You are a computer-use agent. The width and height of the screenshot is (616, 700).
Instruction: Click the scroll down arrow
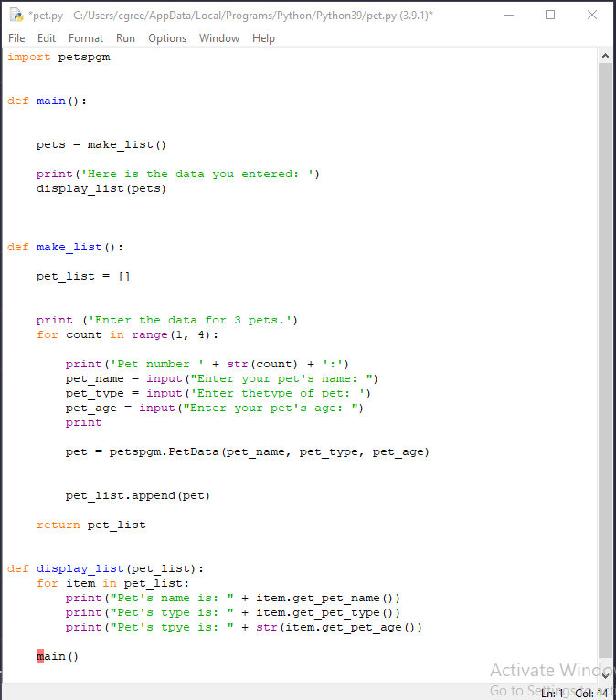pos(605,675)
